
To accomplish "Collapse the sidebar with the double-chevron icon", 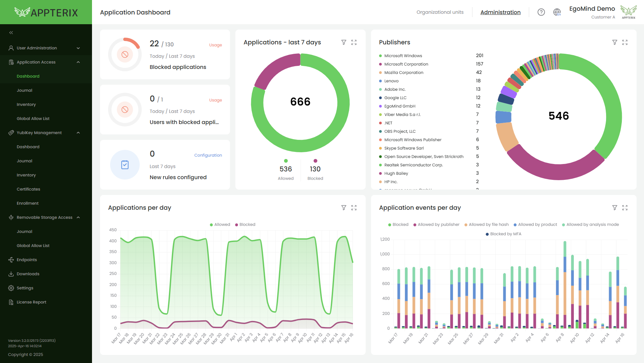I will (x=11, y=33).
